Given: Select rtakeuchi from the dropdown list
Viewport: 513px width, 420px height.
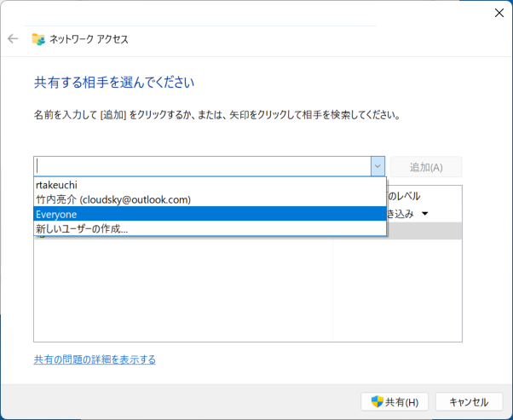Looking at the screenshot, I should click(x=210, y=185).
